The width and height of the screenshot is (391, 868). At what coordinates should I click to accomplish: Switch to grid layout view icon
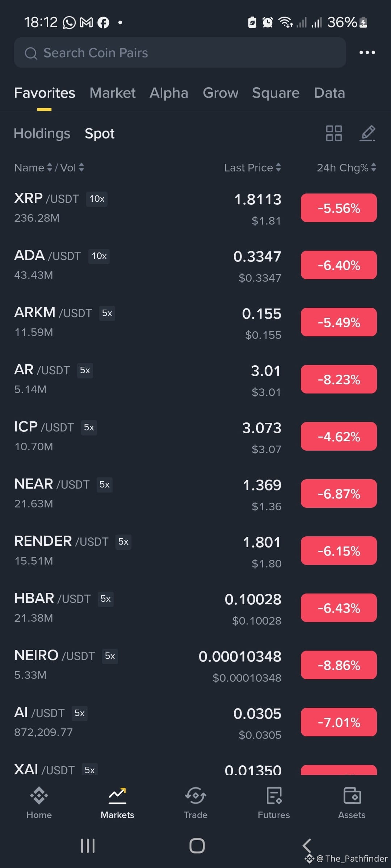[333, 133]
